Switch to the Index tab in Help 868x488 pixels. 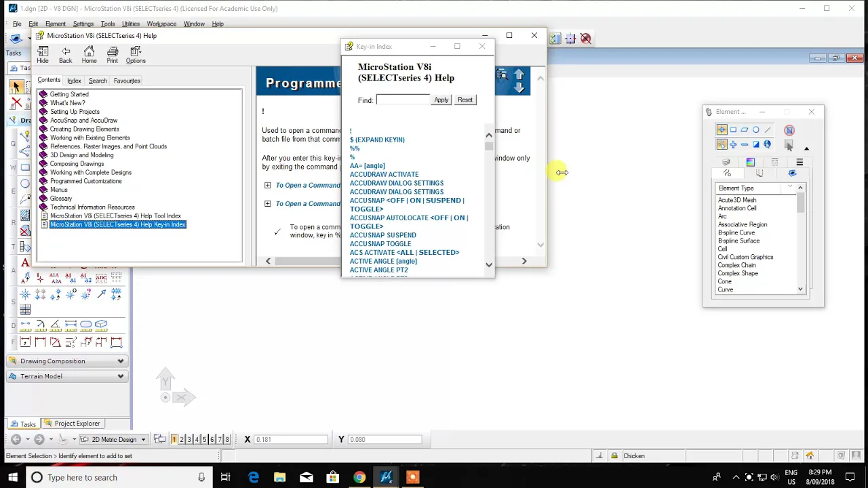[74, 81]
